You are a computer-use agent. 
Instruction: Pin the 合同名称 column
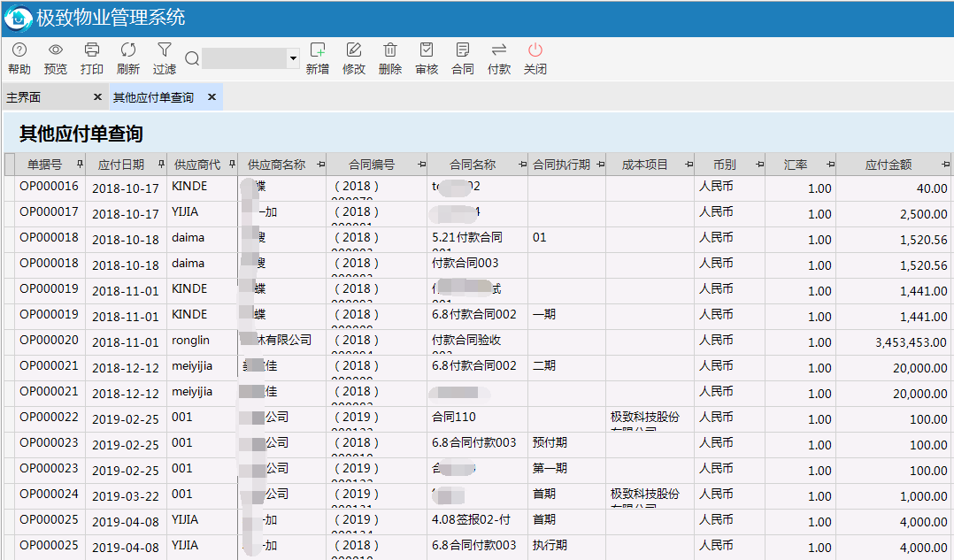(x=522, y=165)
